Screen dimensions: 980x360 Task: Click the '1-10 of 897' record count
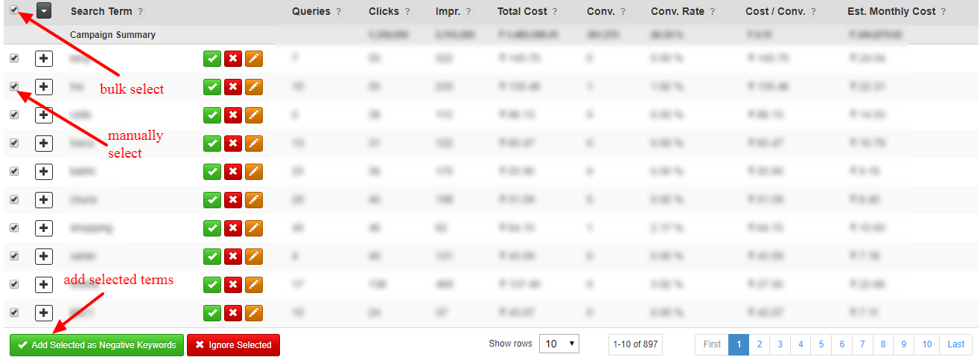[635, 344]
